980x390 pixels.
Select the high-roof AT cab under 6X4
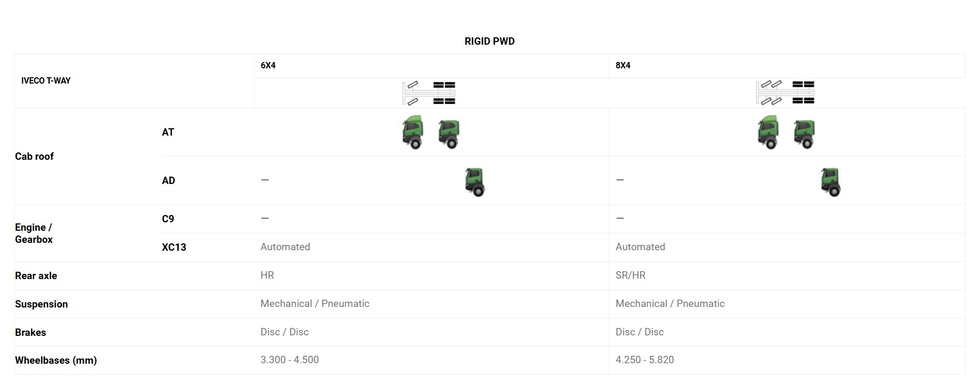pyautogui.click(x=413, y=132)
